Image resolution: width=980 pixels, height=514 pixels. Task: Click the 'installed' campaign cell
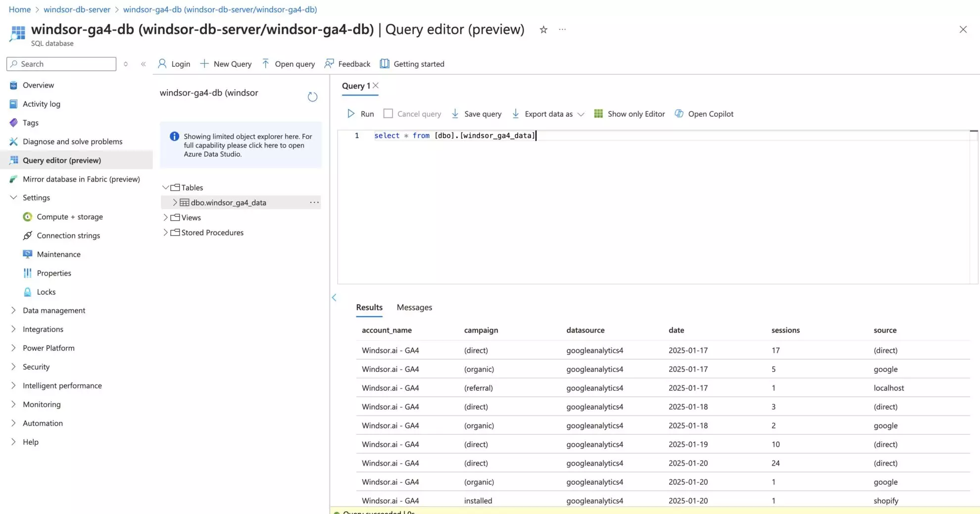coord(478,501)
